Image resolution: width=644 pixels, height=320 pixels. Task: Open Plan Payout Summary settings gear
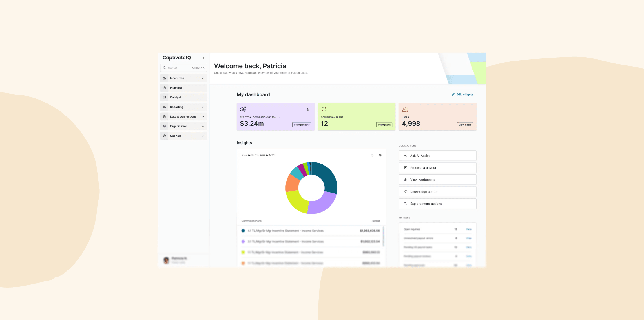(380, 155)
